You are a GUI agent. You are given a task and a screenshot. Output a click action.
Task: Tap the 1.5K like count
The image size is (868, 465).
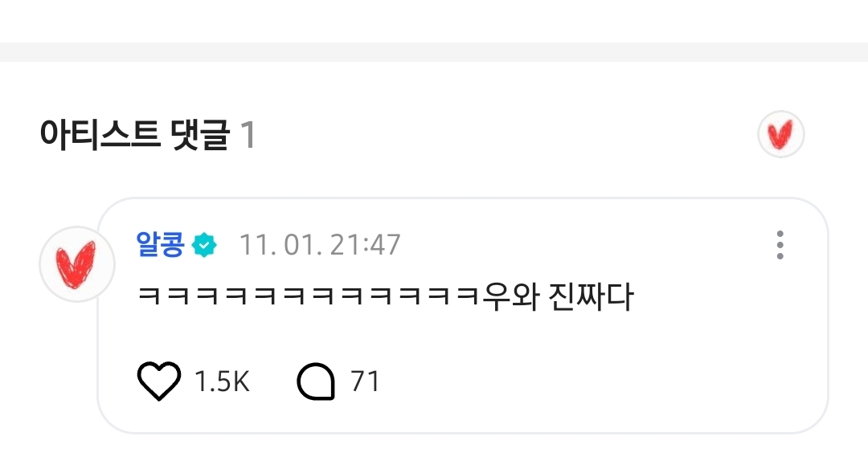tap(222, 381)
